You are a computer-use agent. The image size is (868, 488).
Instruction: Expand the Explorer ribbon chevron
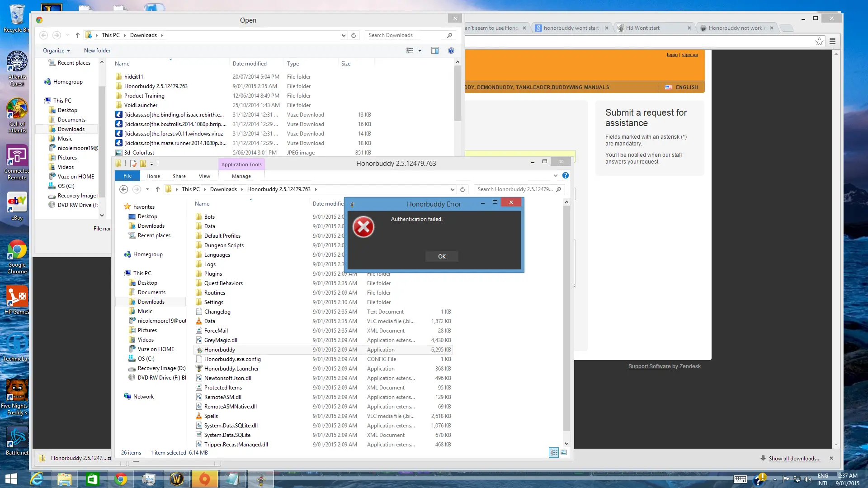coord(555,175)
